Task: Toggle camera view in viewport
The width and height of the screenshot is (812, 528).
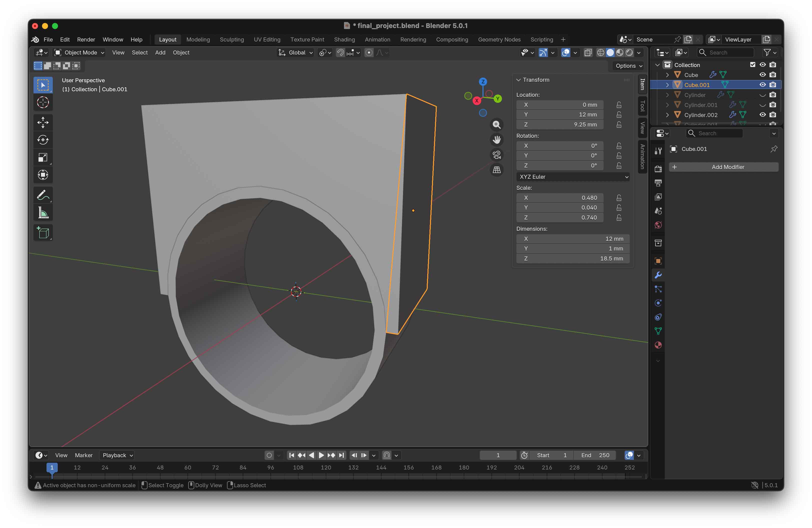Action: coord(497,155)
